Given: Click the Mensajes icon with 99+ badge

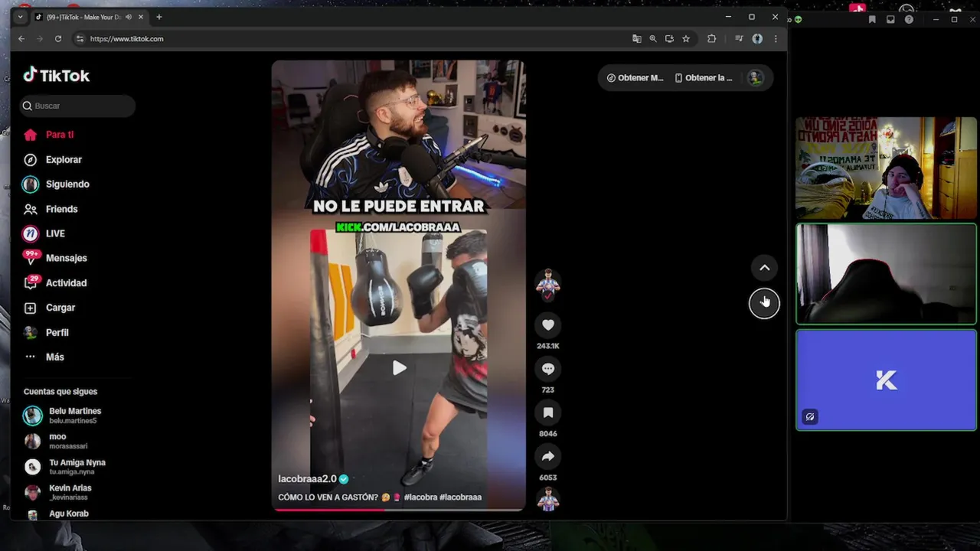Looking at the screenshot, I should tap(31, 258).
